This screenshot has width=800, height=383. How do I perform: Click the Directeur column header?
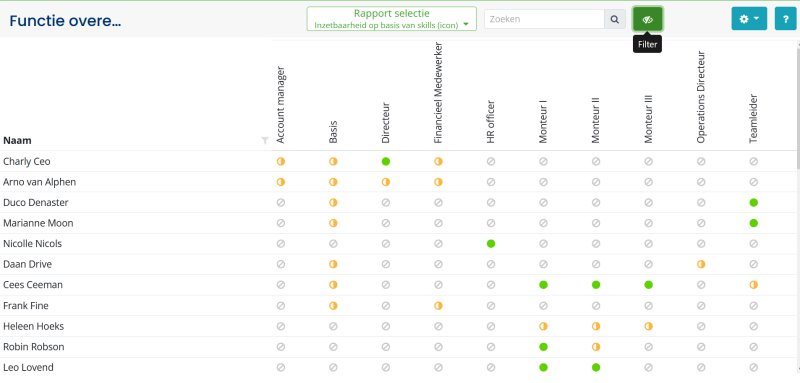(x=386, y=123)
